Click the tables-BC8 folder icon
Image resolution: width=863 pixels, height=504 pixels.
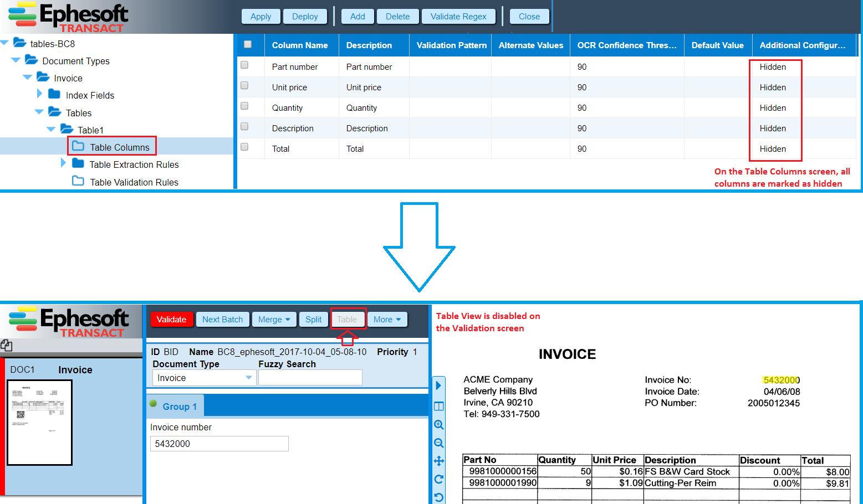(x=20, y=43)
